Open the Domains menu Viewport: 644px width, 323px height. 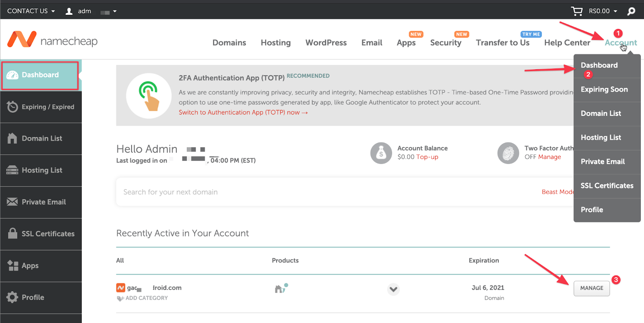(x=229, y=43)
